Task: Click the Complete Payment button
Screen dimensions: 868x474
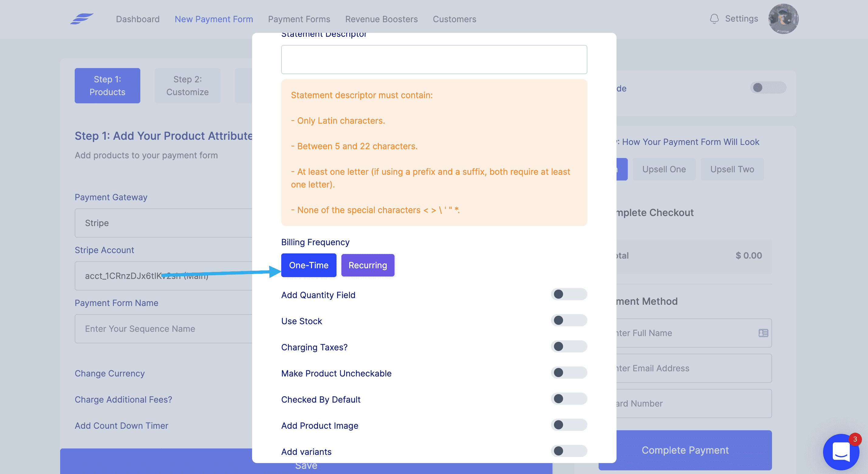Action: [685, 450]
